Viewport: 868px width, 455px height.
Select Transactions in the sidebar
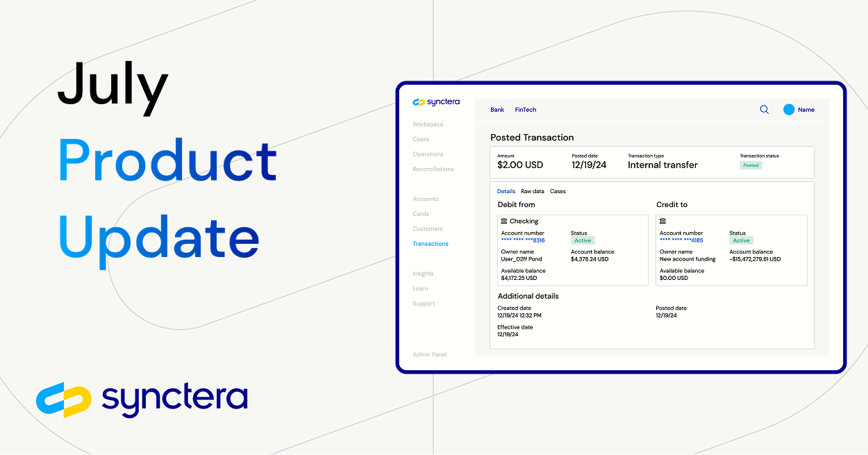[431, 244]
